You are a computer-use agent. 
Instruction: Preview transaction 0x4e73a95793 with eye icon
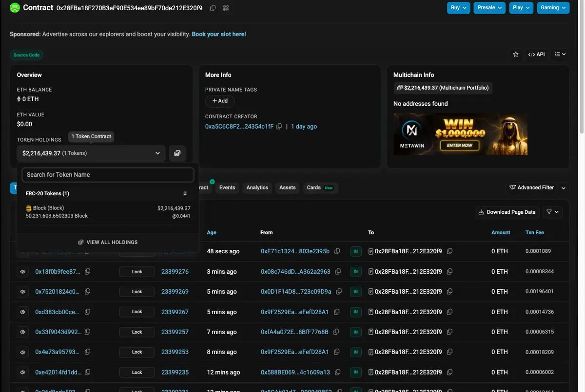point(22,352)
